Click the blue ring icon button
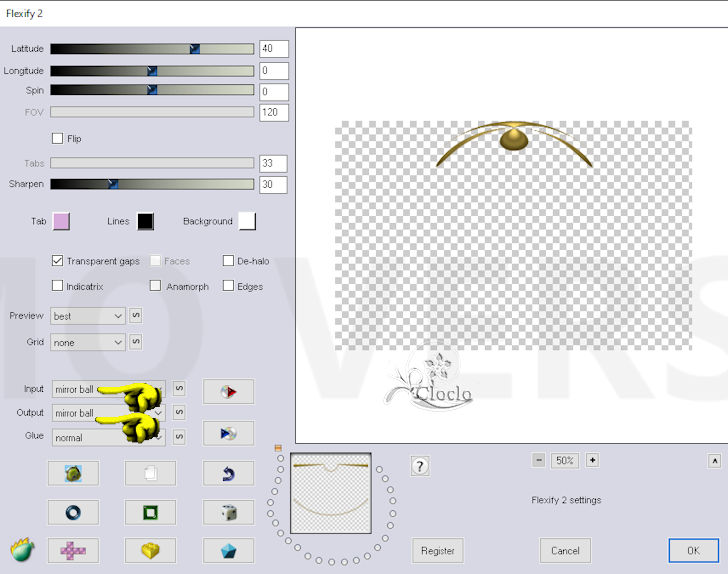This screenshot has width=728, height=574. click(x=73, y=512)
